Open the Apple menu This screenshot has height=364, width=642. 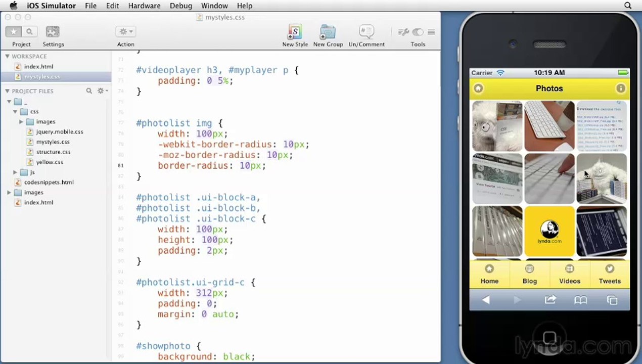[x=14, y=6]
